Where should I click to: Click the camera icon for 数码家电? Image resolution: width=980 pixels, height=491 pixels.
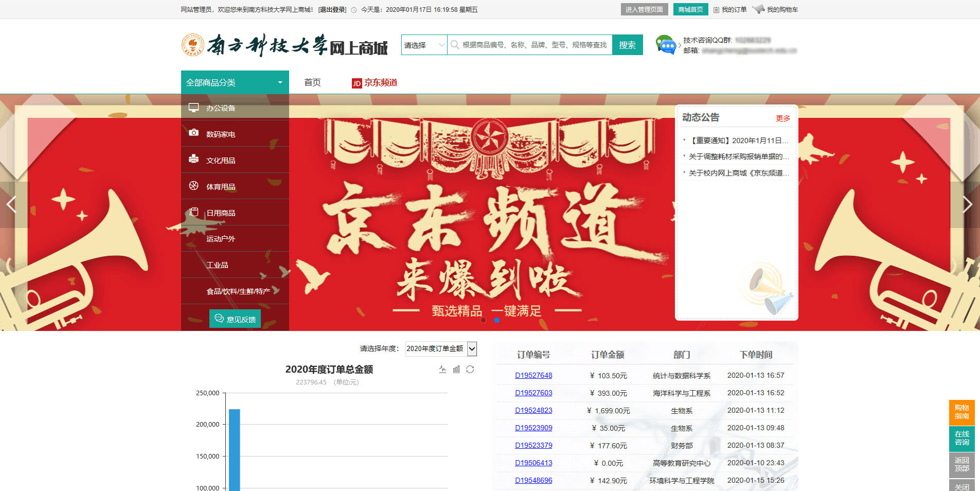pos(193,133)
